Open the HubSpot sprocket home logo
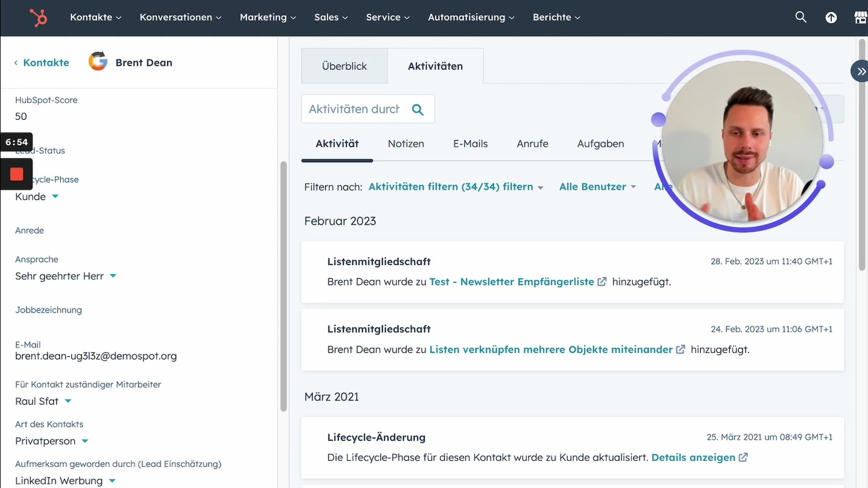Image resolution: width=868 pixels, height=488 pixels. tap(39, 17)
